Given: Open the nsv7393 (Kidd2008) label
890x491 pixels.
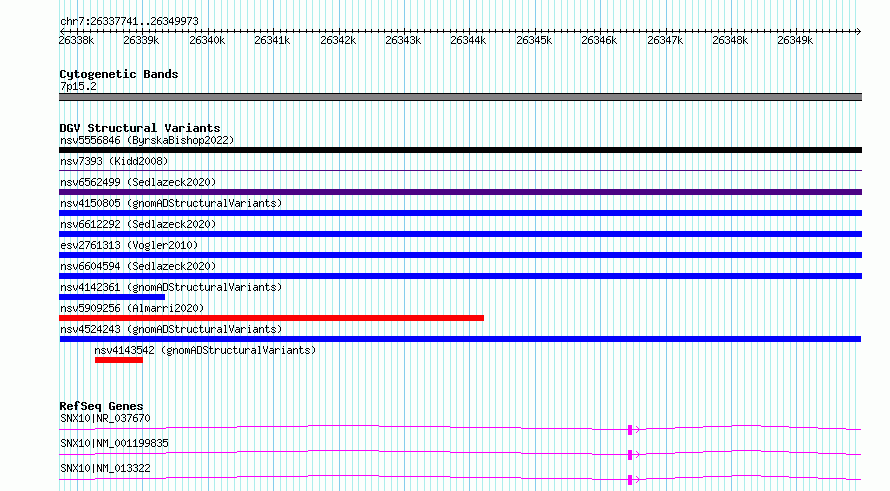Looking at the screenshot, I should click(114, 161).
